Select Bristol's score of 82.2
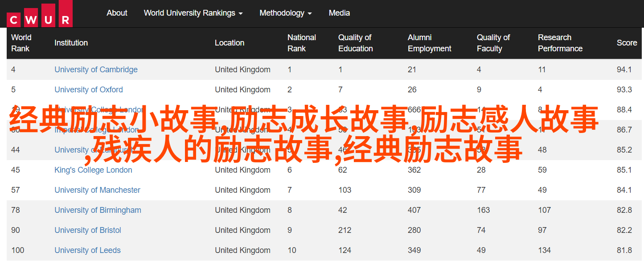The image size is (644, 261). click(x=624, y=230)
